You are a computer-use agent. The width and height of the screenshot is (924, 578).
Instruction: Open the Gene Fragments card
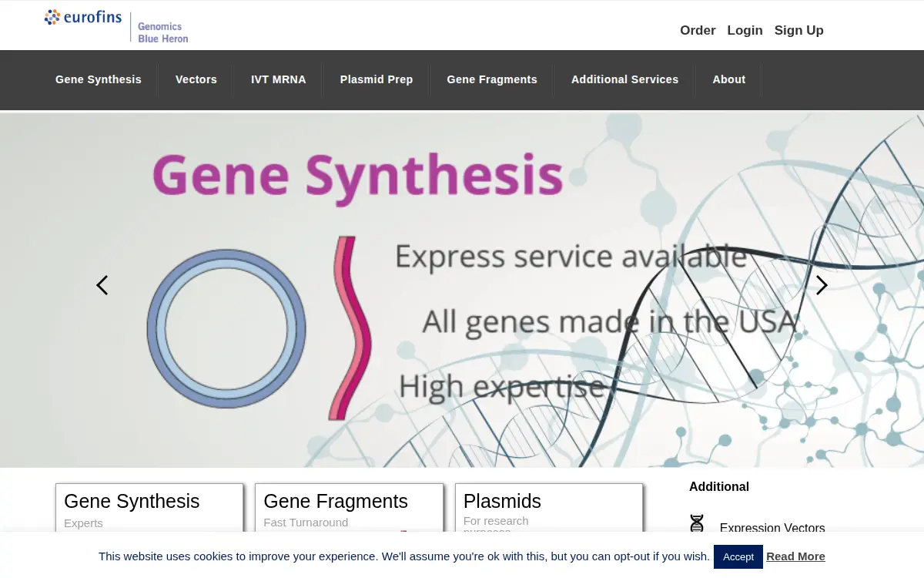coord(350,508)
